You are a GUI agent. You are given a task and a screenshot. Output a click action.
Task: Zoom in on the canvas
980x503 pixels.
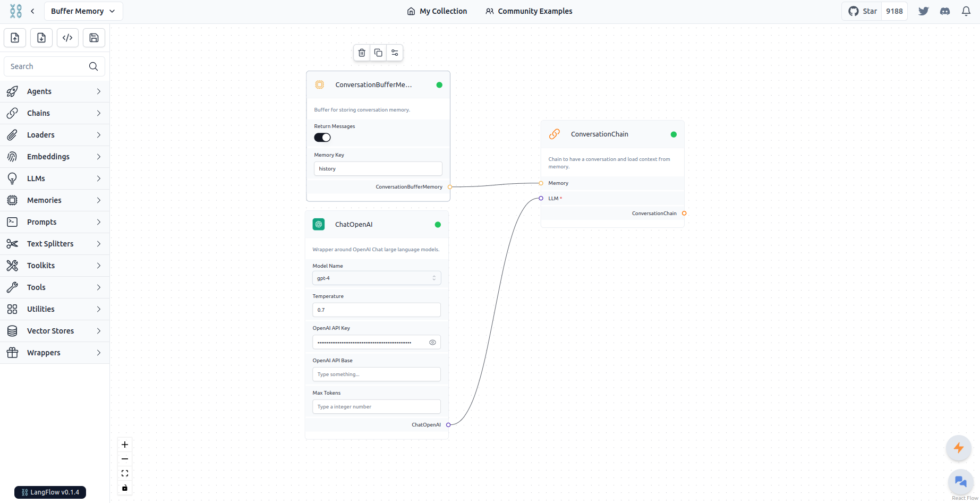(x=125, y=445)
